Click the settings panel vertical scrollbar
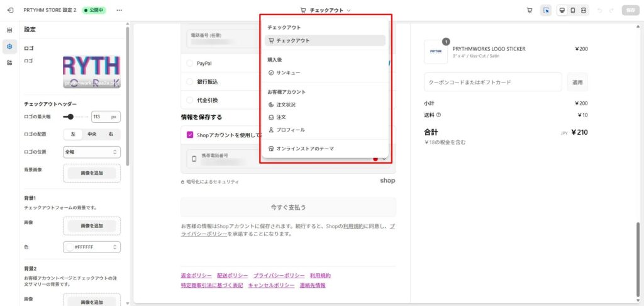This screenshot has height=306, width=644. (127, 96)
